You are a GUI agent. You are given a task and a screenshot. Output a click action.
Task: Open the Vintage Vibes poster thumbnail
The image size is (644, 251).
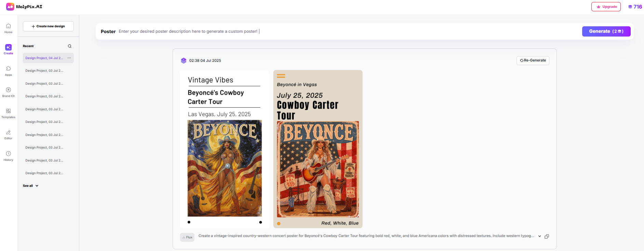pyautogui.click(x=224, y=149)
